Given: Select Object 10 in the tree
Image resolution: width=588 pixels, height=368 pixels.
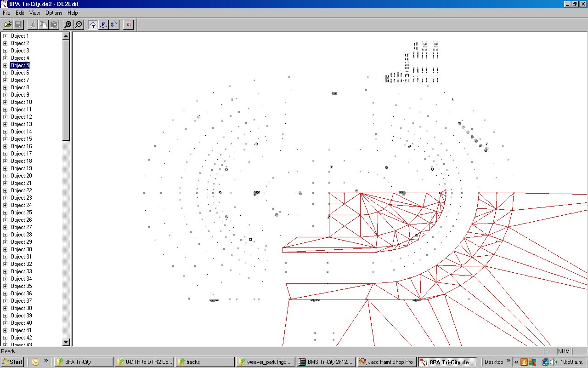Looking at the screenshot, I should tap(21, 102).
